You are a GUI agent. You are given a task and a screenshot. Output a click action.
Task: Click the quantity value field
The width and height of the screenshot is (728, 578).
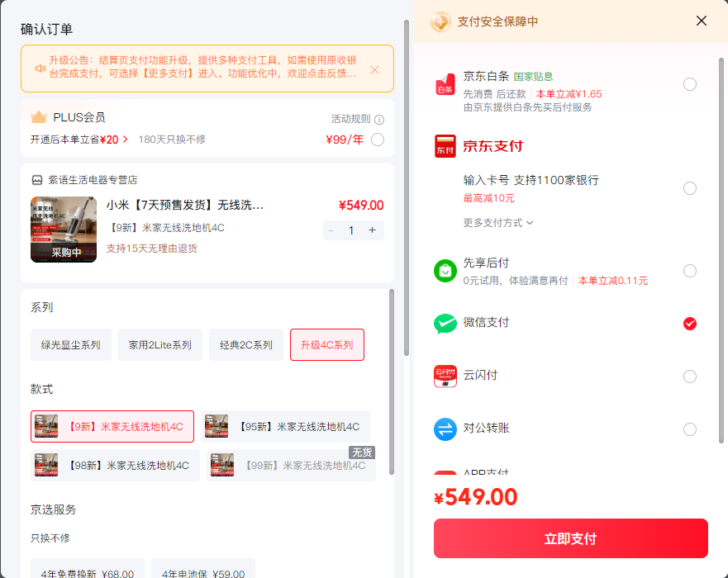[x=351, y=230]
